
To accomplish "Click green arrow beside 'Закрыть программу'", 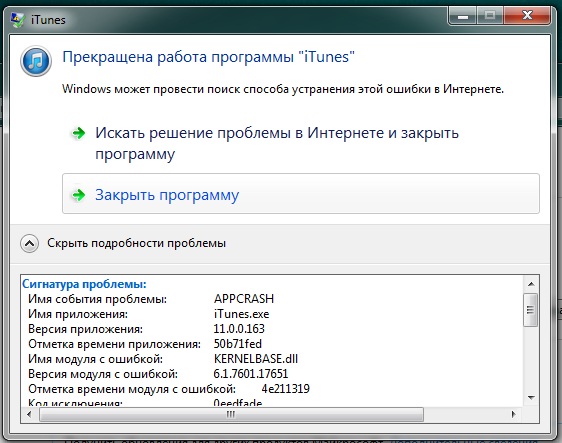I will tap(78, 195).
